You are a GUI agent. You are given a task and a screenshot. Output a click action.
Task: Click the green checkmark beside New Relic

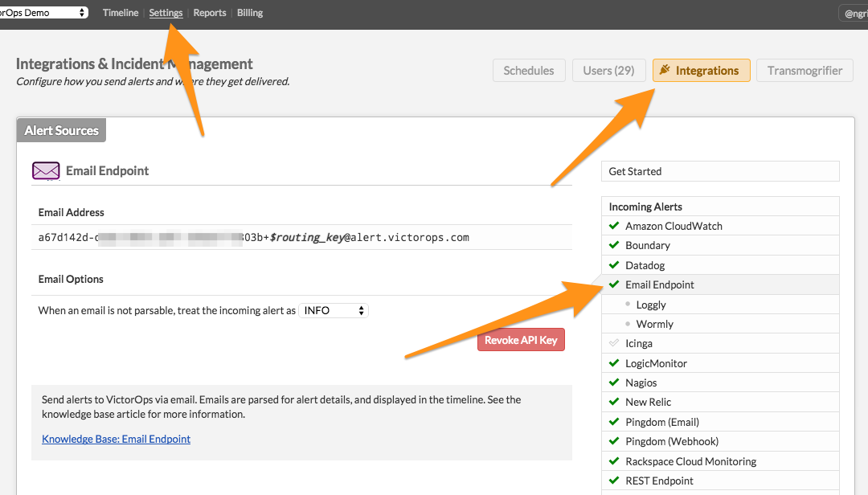[x=614, y=402]
